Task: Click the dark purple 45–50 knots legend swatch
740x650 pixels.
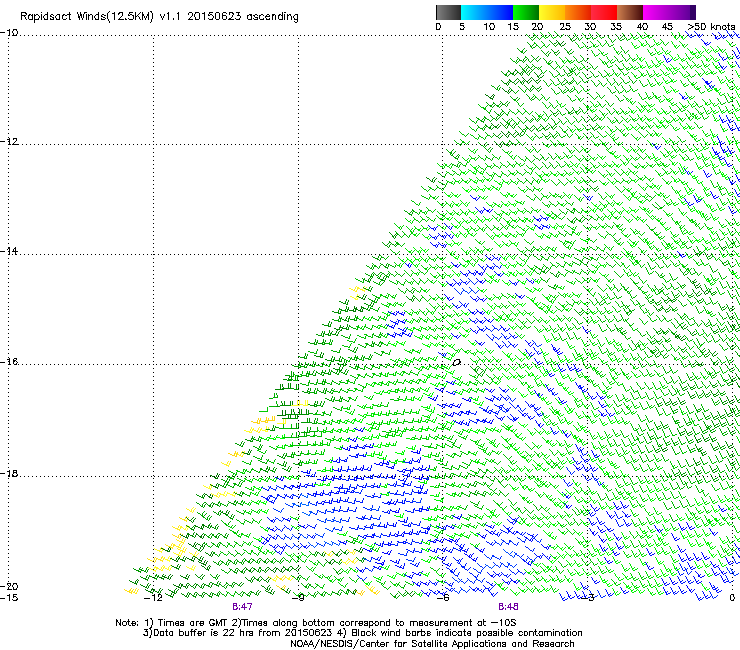Action: 682,12
